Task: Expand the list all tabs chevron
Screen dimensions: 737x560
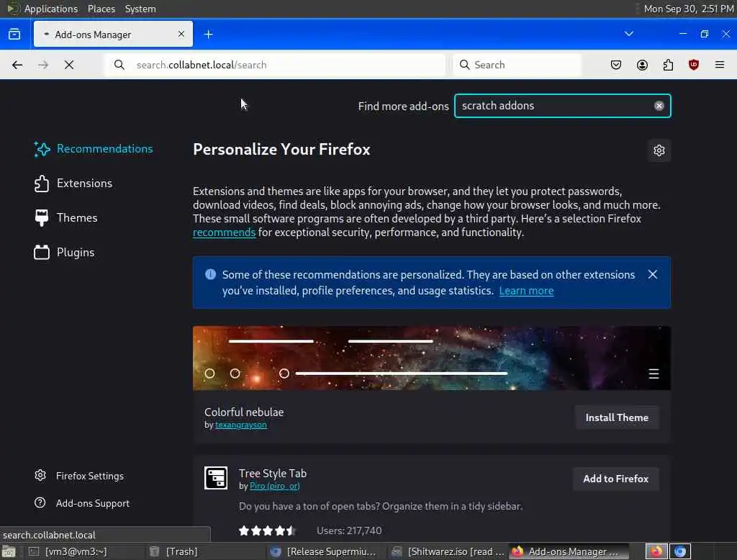Action: [629, 34]
